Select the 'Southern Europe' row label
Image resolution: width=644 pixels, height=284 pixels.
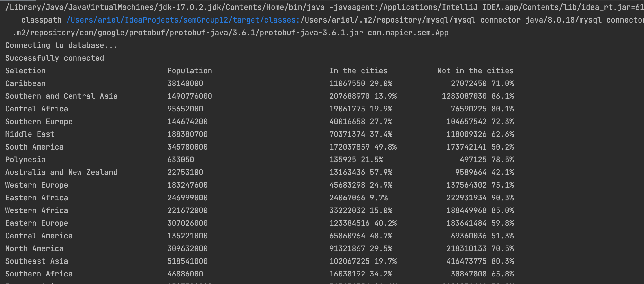pyautogui.click(x=39, y=122)
